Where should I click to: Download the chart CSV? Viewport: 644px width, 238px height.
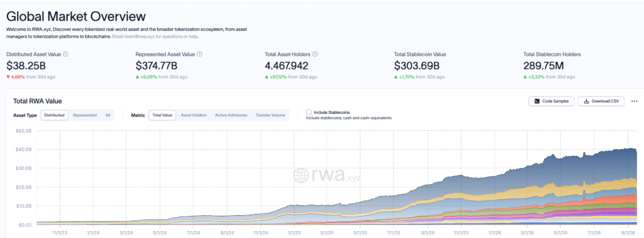click(601, 101)
